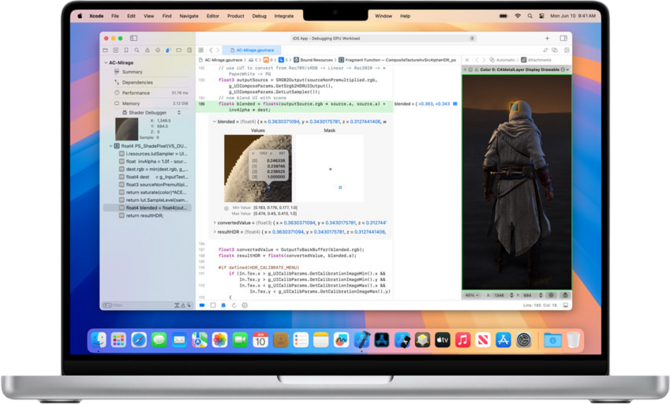Select the float4 blended row in navigator

tap(147, 208)
